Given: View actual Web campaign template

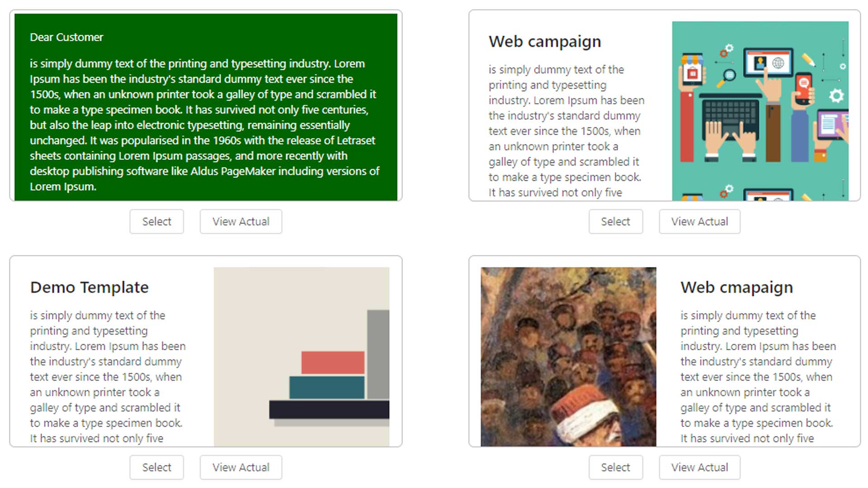Looking at the screenshot, I should click(x=699, y=221).
